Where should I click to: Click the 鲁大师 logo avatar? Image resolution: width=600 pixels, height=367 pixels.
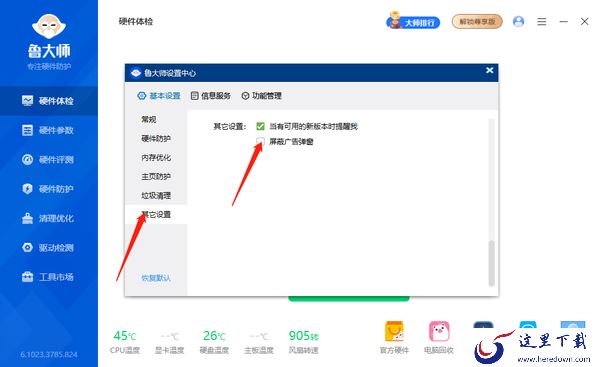[49, 26]
